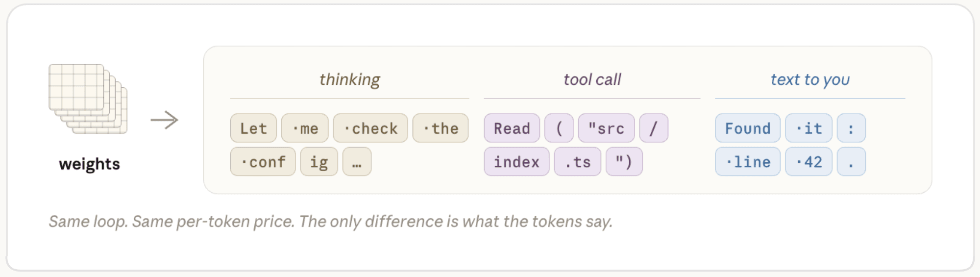
Task: Select the '·conf' token chip
Action: pyautogui.click(x=263, y=162)
